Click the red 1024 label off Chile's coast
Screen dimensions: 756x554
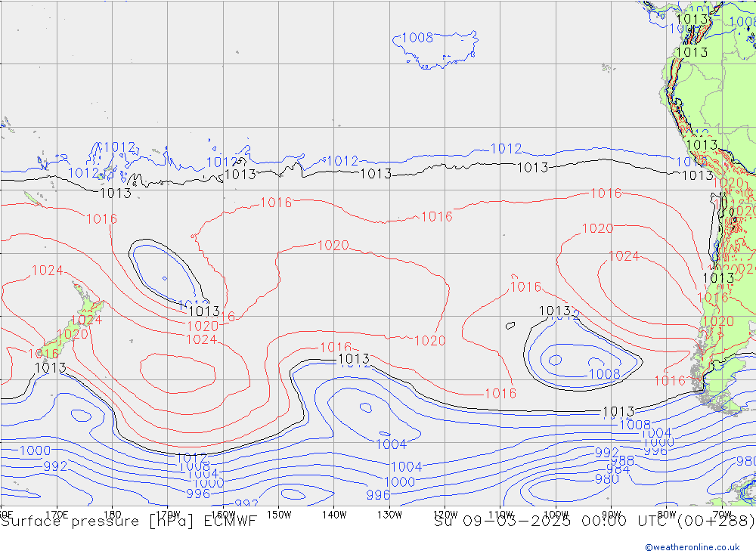pos(624,256)
